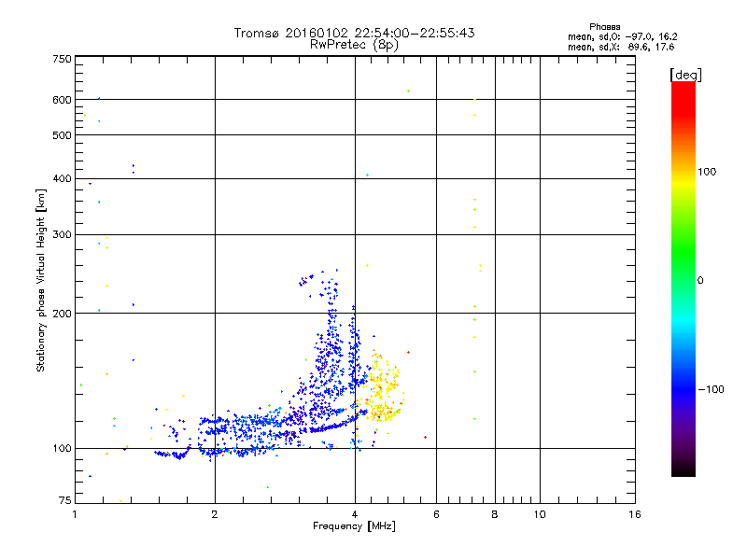
Task: Click the frequency-axis tick label "16"
Action: pos(635,514)
